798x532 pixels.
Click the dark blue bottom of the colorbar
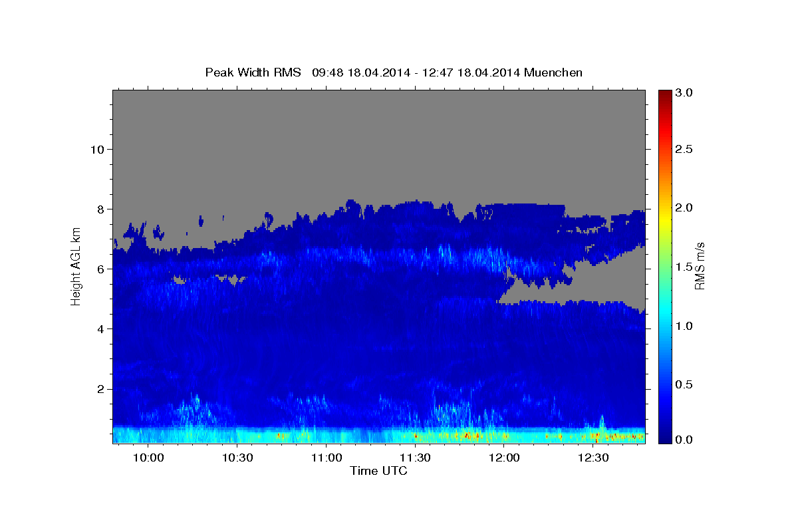point(664,438)
